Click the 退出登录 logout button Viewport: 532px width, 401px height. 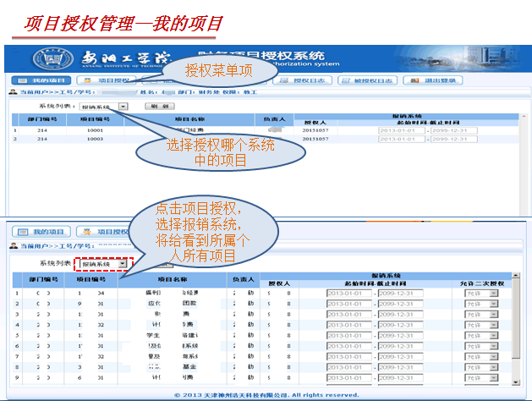tap(431, 80)
